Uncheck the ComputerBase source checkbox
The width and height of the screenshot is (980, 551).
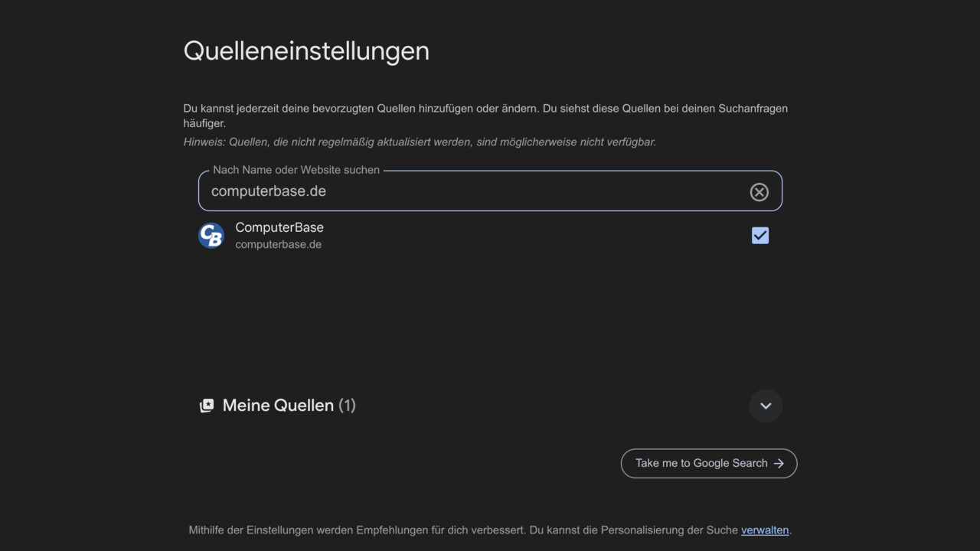pos(760,236)
